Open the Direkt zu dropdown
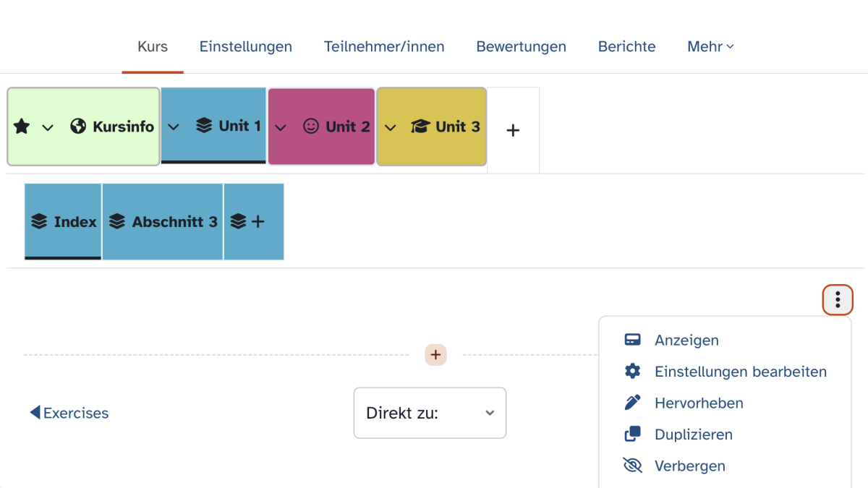The width and height of the screenshot is (868, 488). (430, 413)
